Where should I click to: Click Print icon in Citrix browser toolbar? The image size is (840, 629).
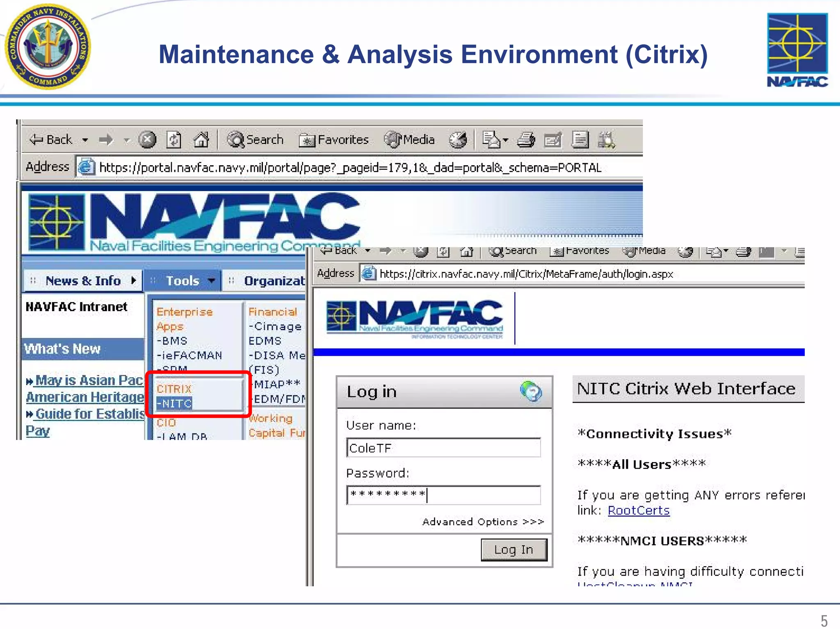743,251
